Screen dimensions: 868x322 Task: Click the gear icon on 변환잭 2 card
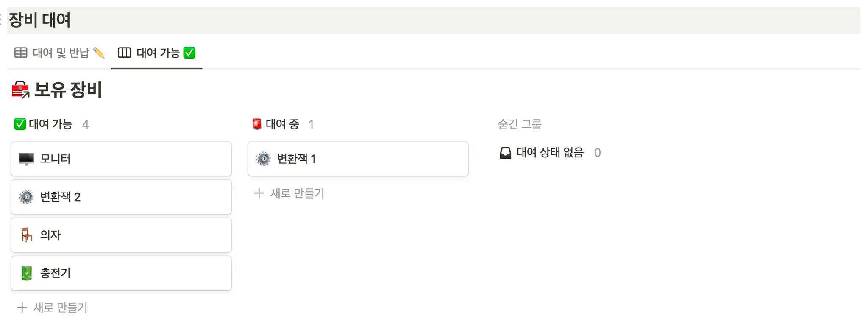pos(26,197)
